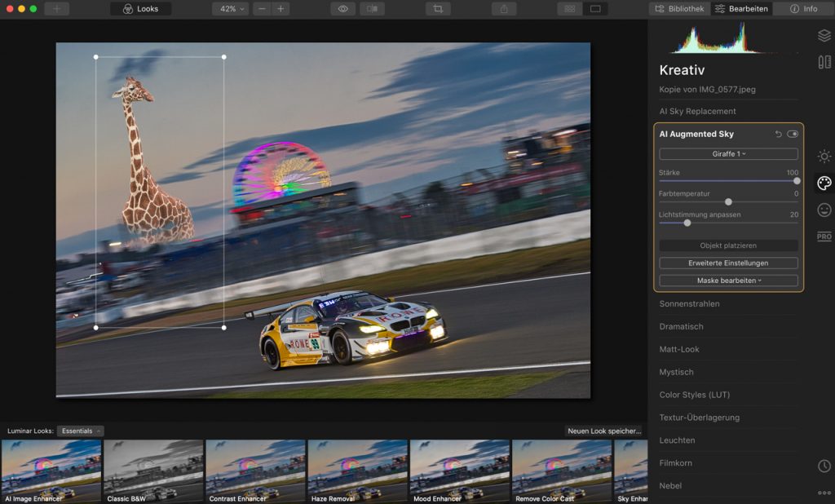This screenshot has height=504, width=835.
Task: Open the History clock icon
Action: coord(824,466)
